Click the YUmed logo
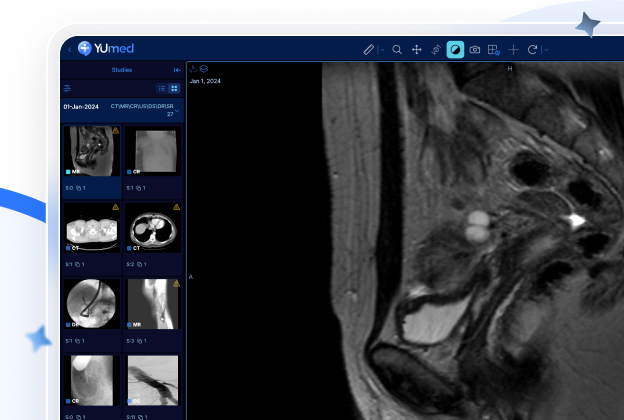The image size is (624, 420). tap(106, 48)
